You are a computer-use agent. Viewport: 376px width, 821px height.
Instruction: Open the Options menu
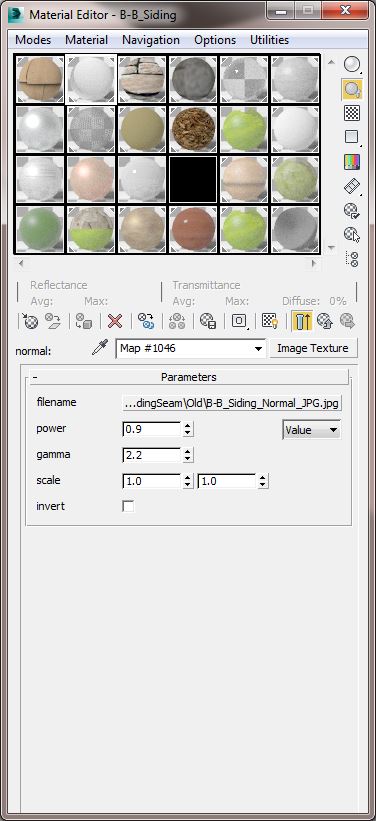tap(215, 40)
